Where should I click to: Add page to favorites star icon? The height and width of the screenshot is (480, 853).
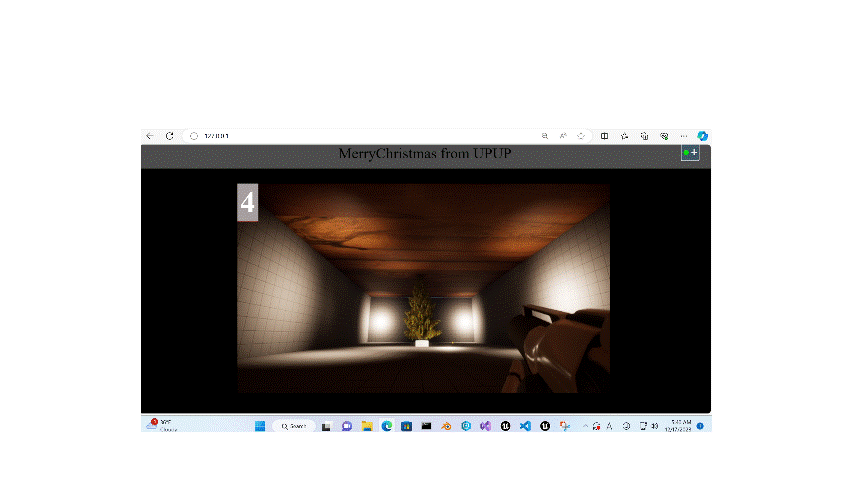click(581, 136)
